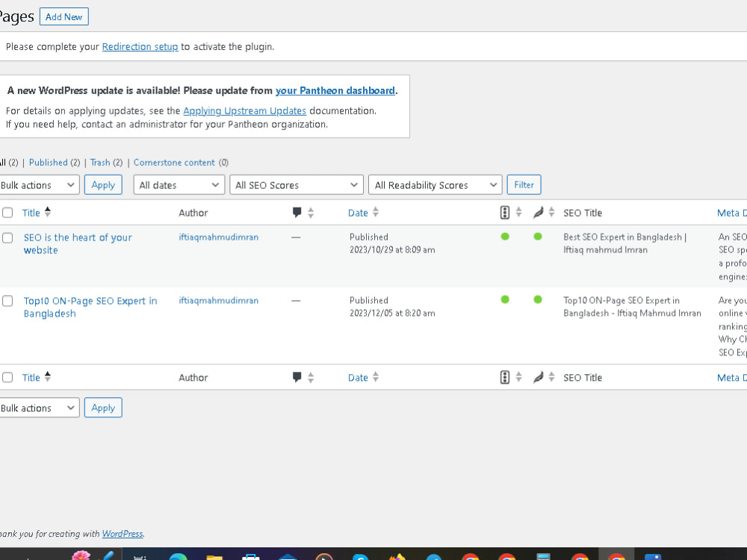Image resolution: width=747 pixels, height=560 pixels.
Task: Click the readability feather icon in bottom header
Action: click(x=538, y=377)
